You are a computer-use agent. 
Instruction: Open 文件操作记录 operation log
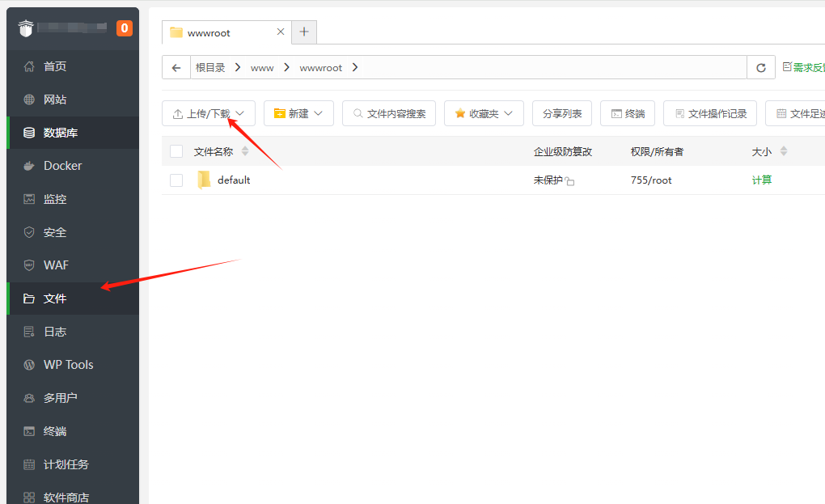coord(710,113)
